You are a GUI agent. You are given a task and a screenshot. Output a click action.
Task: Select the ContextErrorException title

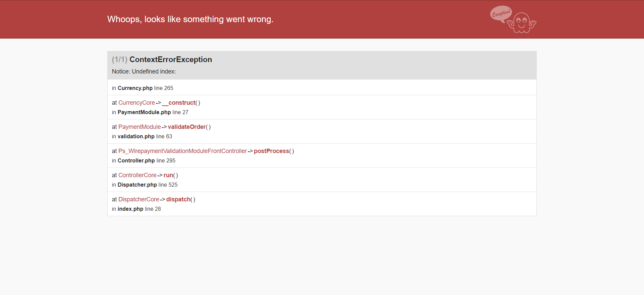tap(170, 60)
